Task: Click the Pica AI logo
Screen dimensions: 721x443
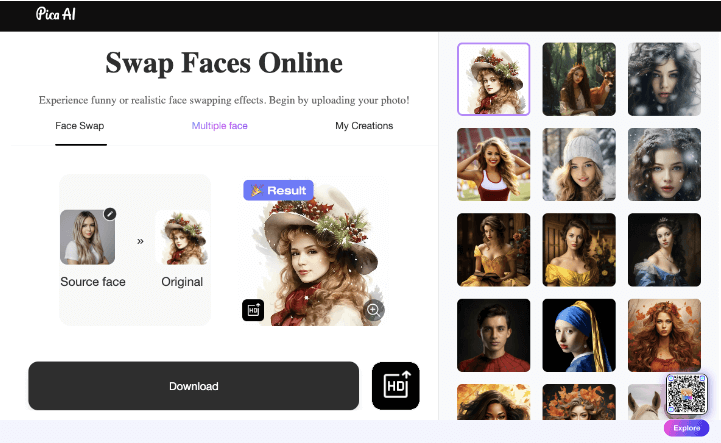Action: [56, 15]
